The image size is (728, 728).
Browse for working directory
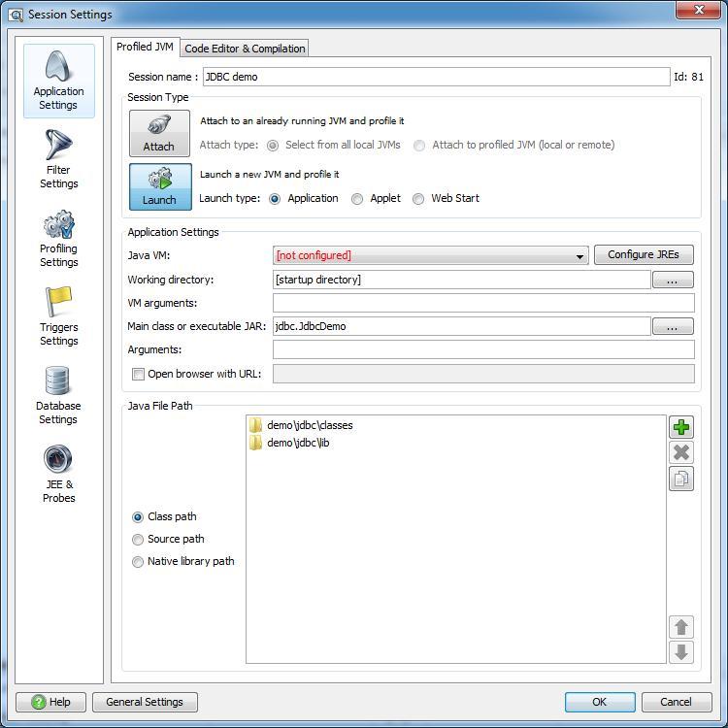click(673, 280)
